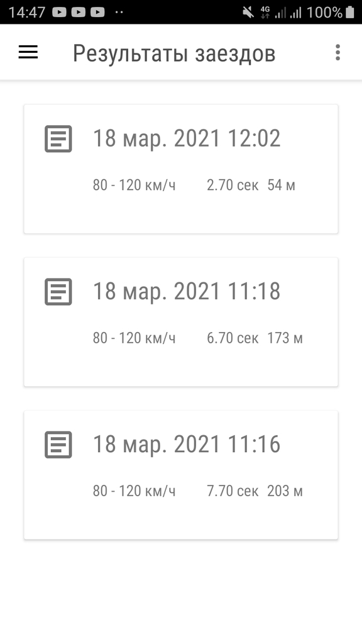Tap the Результаты заездов title
The image size is (362, 644).
(174, 54)
